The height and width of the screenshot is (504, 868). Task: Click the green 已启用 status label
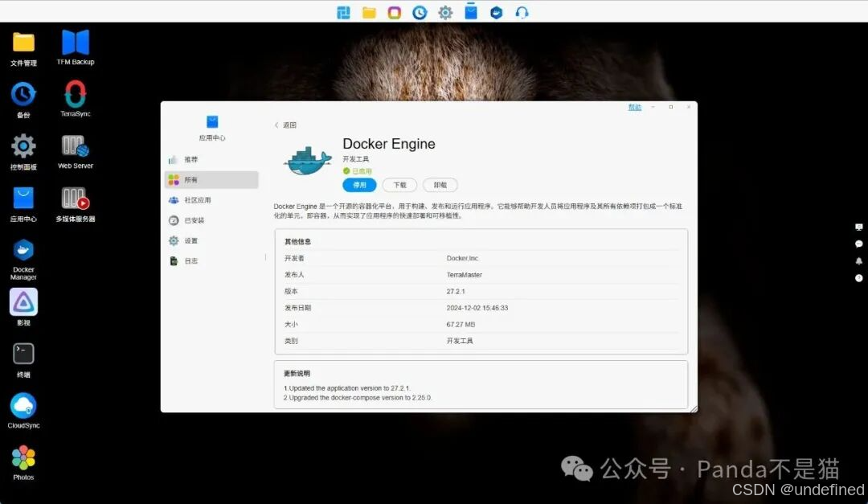click(358, 171)
